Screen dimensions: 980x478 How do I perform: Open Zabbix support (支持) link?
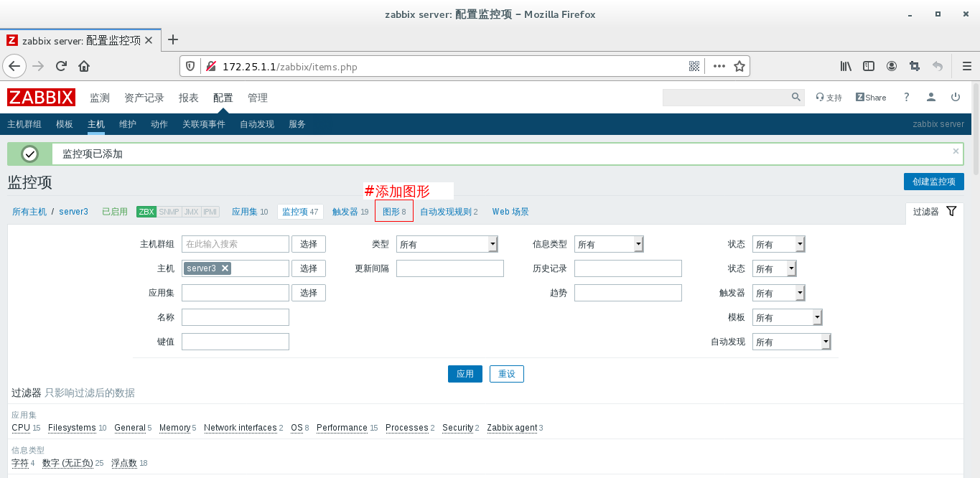pyautogui.click(x=829, y=98)
